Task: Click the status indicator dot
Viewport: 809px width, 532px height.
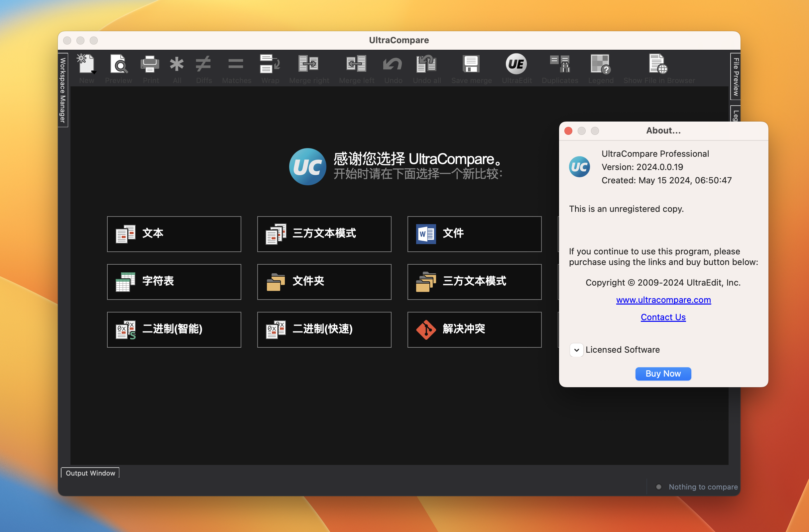Action: (658, 487)
